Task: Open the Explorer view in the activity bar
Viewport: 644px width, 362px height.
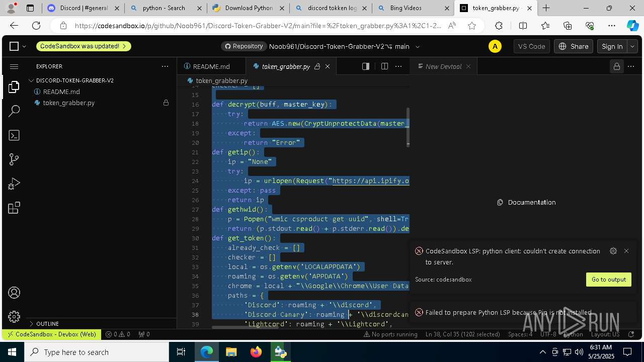Action: point(14,87)
